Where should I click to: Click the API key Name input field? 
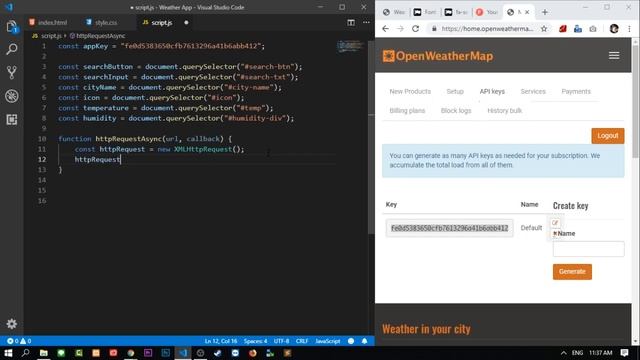click(589, 249)
